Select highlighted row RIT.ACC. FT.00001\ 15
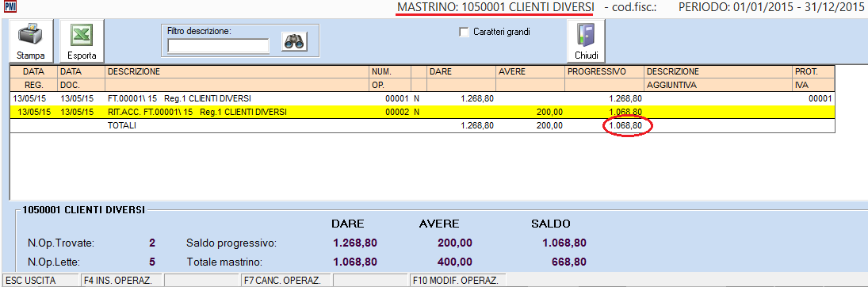Screen dimensions: 868x287 422,112
